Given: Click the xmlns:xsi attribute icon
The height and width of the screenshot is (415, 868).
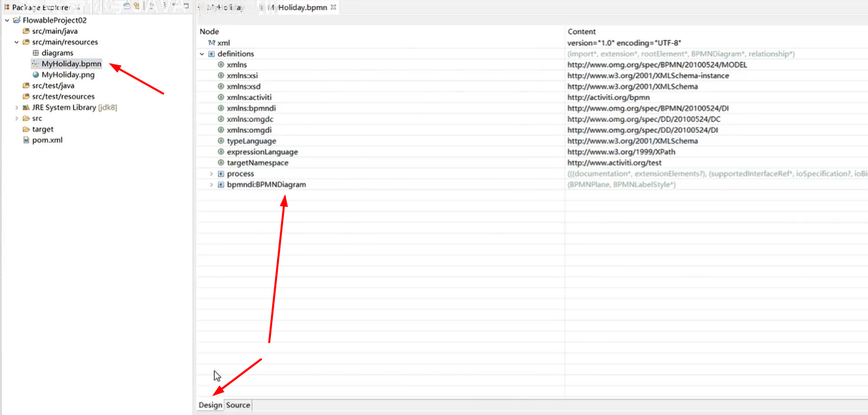Looking at the screenshot, I should [x=221, y=76].
